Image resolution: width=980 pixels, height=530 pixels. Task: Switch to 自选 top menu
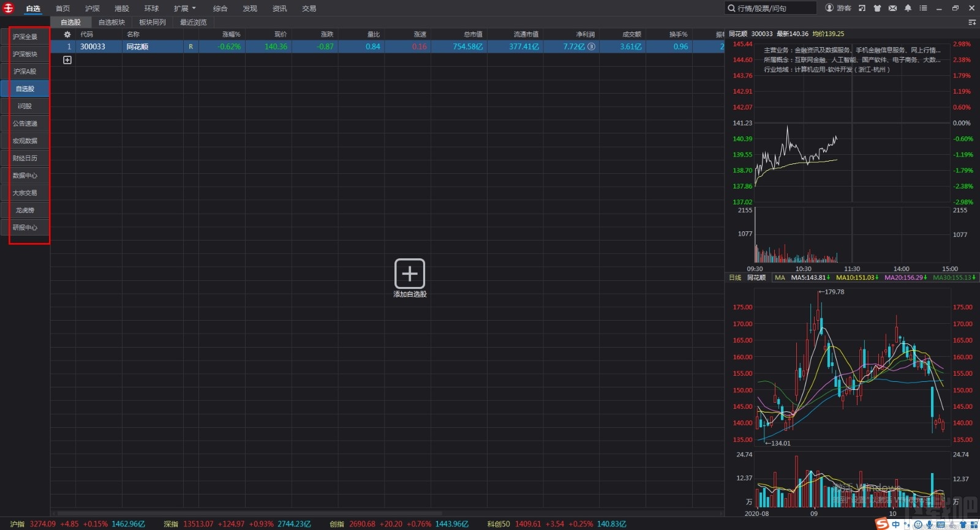pos(33,9)
